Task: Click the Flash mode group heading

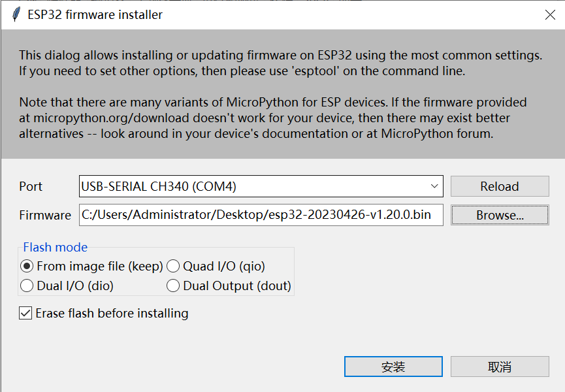Action: pos(55,247)
